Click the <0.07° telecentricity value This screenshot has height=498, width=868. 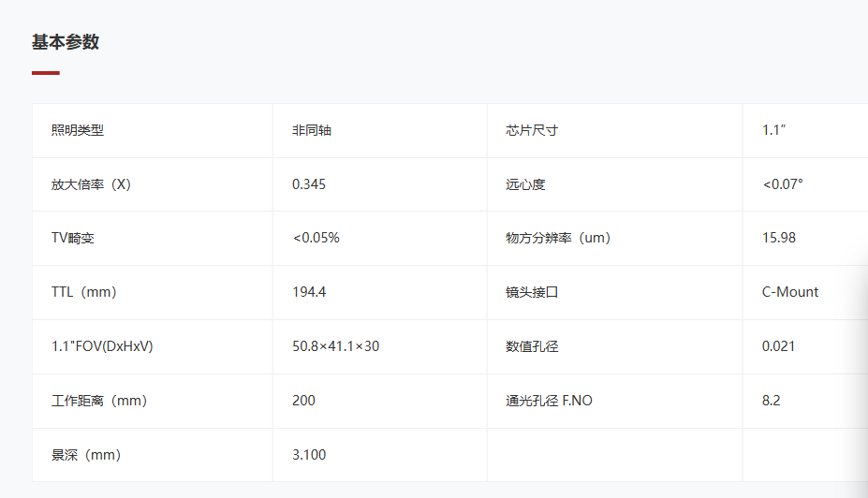783,184
